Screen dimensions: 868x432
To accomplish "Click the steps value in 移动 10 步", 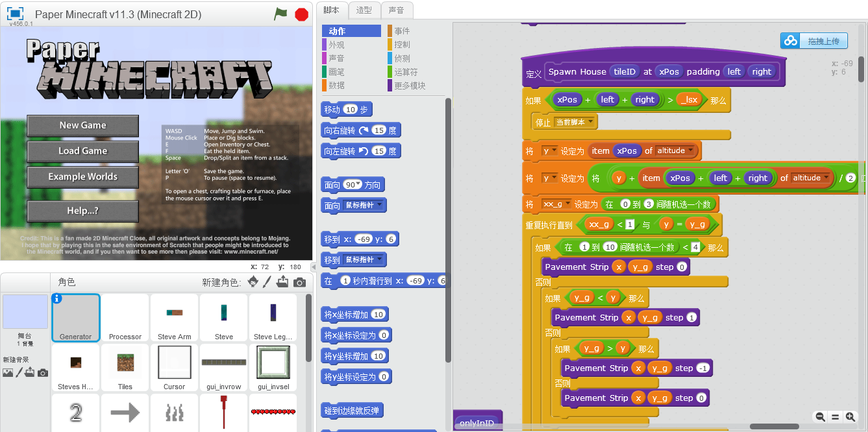I will point(351,110).
